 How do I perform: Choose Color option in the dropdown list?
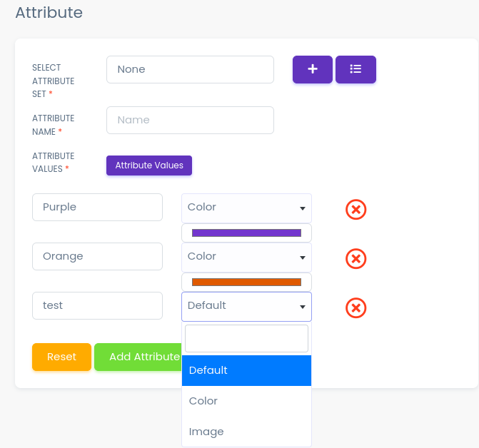click(x=246, y=401)
